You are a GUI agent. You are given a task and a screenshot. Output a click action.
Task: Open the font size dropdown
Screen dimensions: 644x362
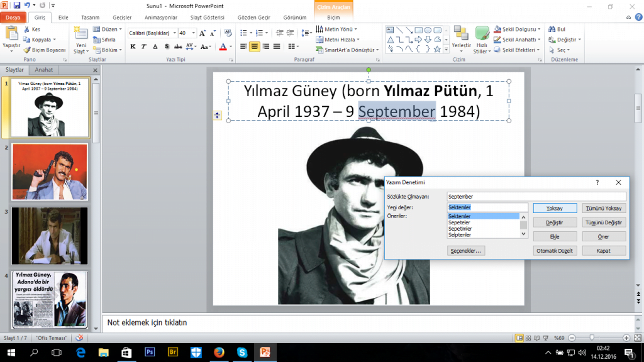pos(193,33)
